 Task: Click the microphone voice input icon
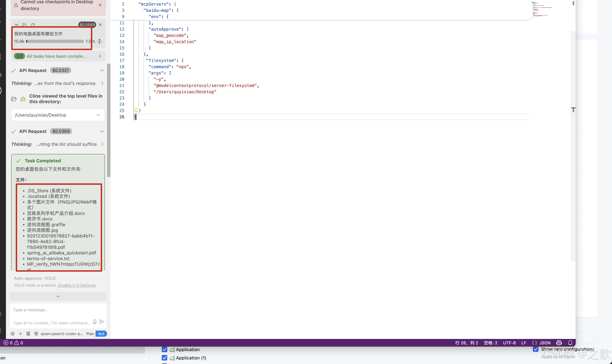point(95,322)
